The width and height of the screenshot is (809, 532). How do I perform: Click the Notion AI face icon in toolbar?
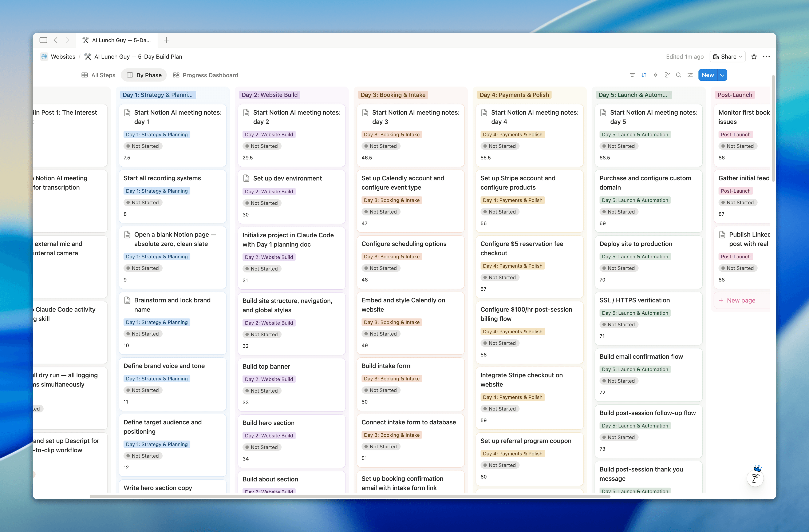tap(667, 75)
